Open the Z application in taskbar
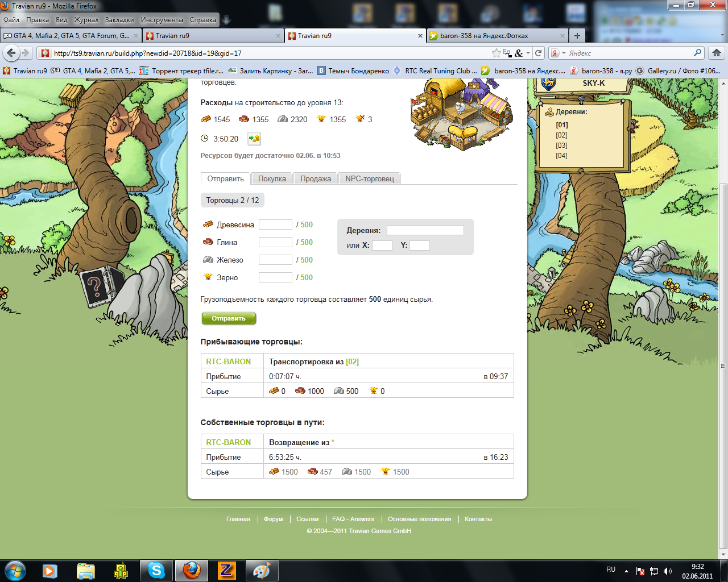Screen dimensions: 728x582 pos(226,570)
